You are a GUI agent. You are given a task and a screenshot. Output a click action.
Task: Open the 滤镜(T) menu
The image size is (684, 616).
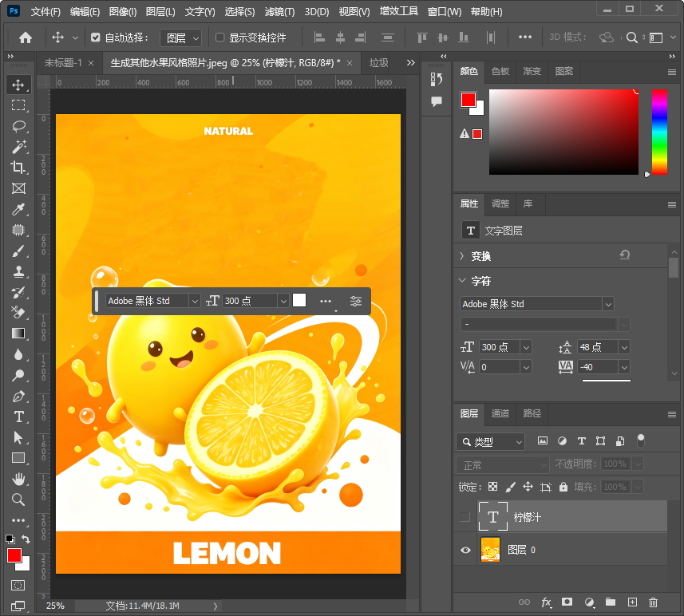tap(279, 12)
